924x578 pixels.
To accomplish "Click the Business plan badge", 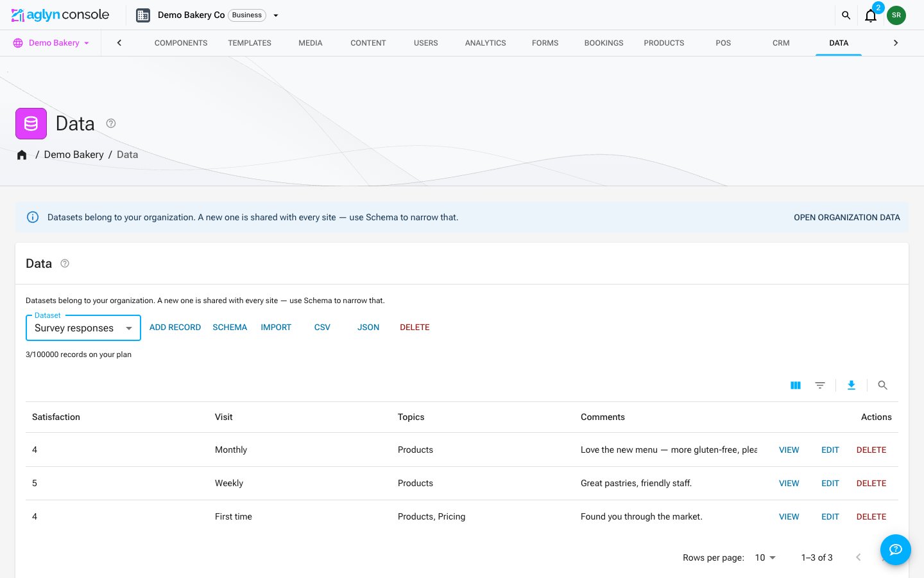I will (247, 15).
